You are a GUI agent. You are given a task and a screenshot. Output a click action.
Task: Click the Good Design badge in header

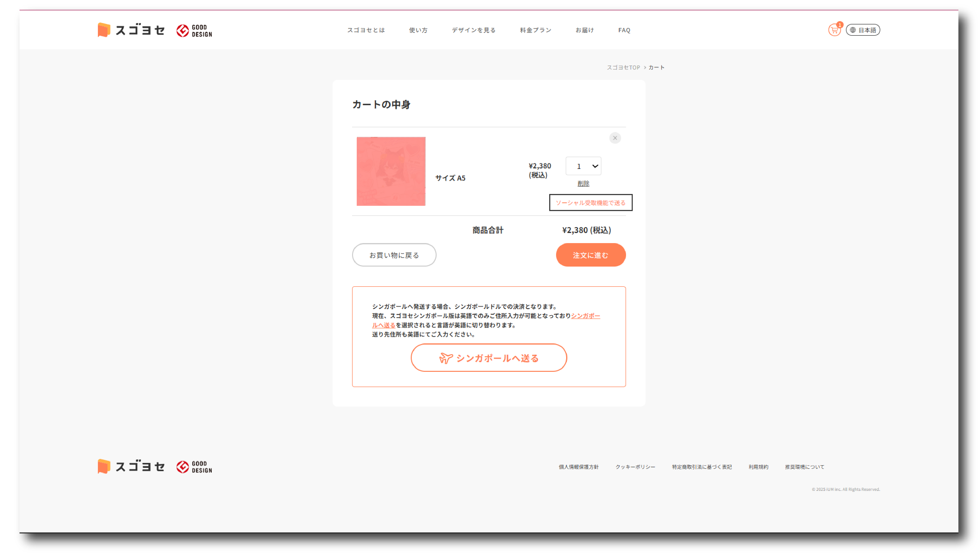(194, 31)
